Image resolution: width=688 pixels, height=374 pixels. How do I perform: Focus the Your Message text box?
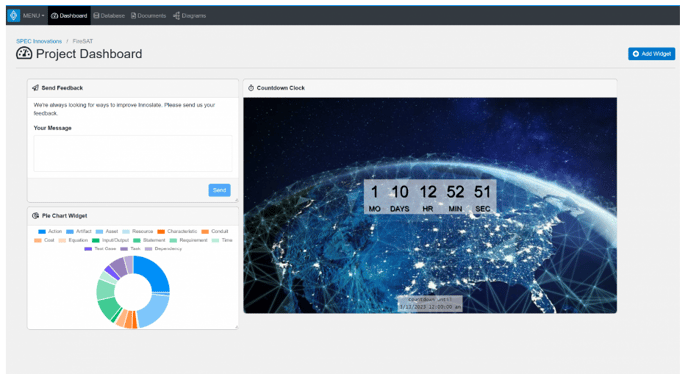pos(133,153)
